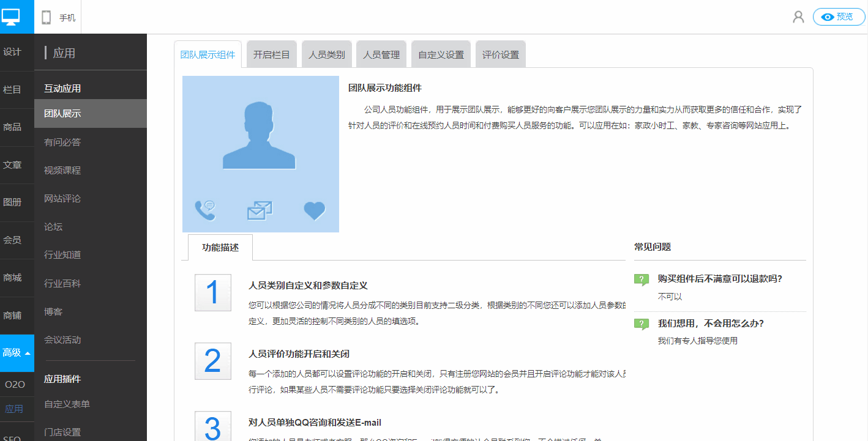Open the 开启栏目 tab
This screenshot has width=868, height=441.
pyautogui.click(x=271, y=54)
